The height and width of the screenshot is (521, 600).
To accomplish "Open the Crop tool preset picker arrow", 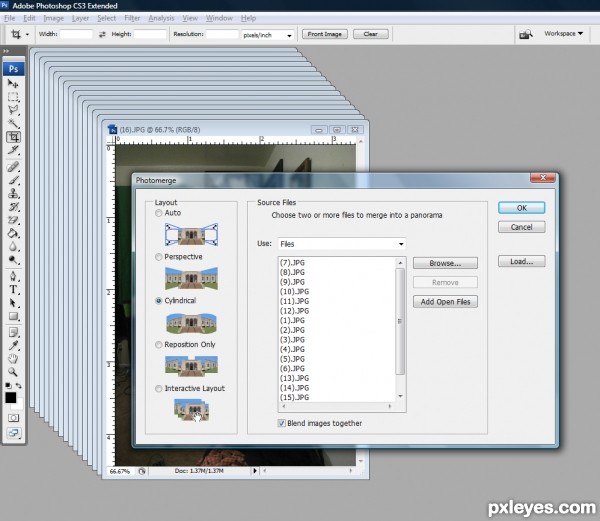I will click(27, 34).
